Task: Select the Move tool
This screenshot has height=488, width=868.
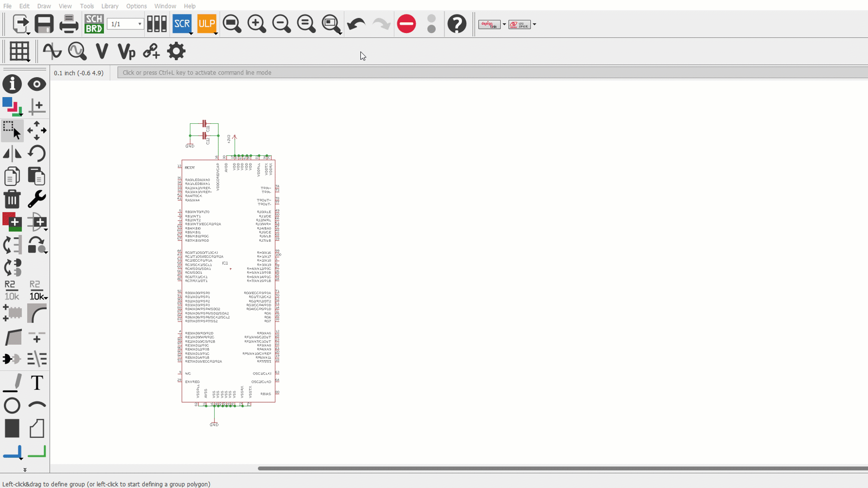Action: click(37, 130)
